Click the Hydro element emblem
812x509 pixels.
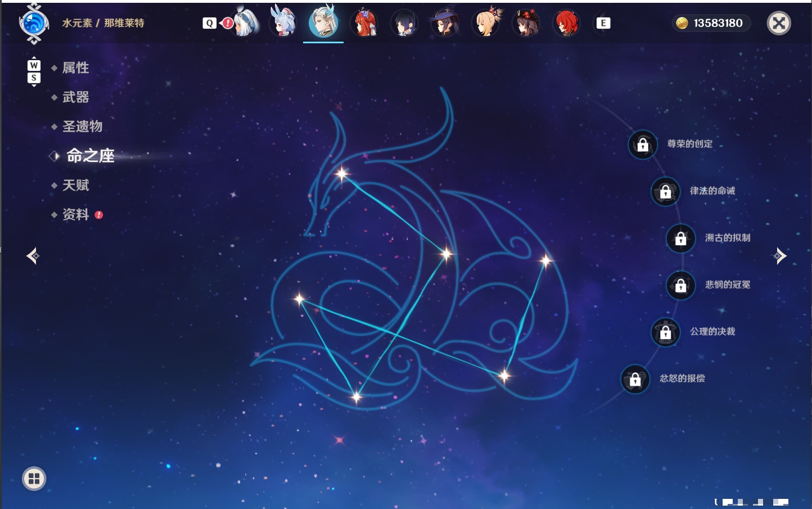click(x=34, y=24)
